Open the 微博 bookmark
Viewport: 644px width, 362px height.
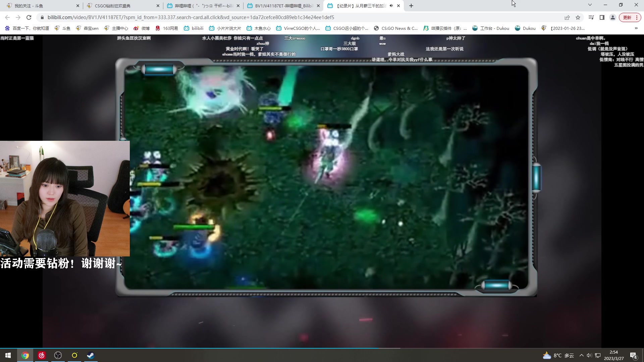142,28
